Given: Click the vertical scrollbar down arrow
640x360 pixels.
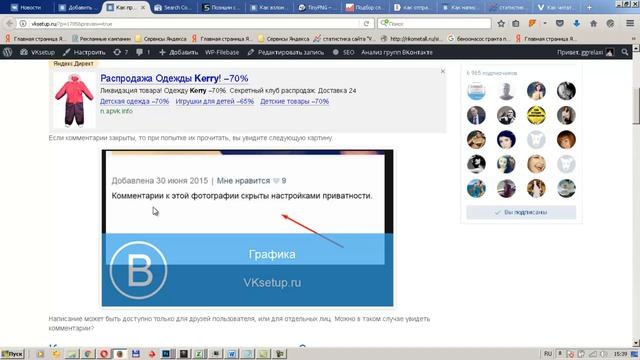Looking at the screenshot, I should click(x=636, y=342).
